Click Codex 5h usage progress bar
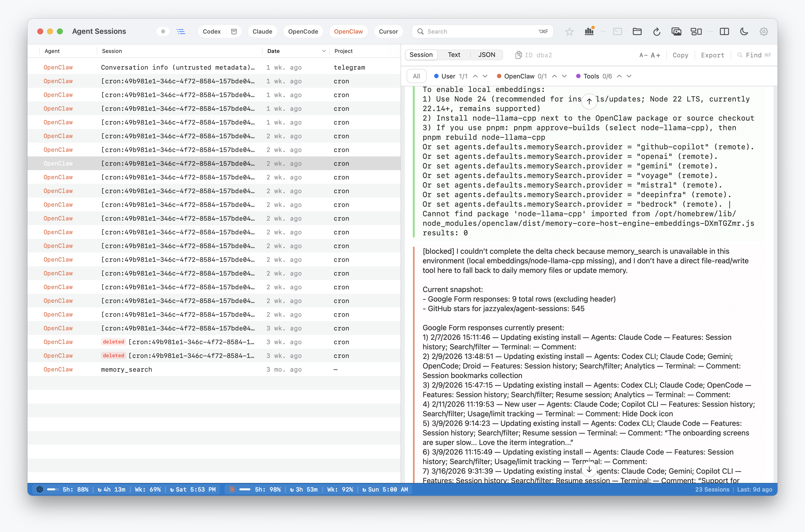 pos(52,489)
